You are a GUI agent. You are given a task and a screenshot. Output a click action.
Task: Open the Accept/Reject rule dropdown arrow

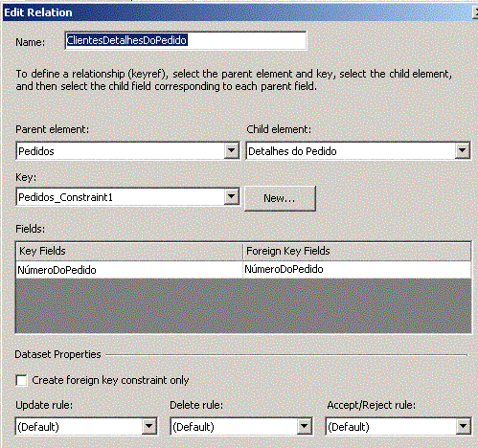click(463, 426)
